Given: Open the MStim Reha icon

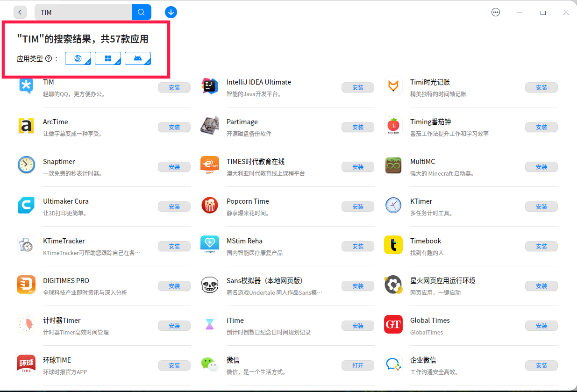Looking at the screenshot, I should pyautogui.click(x=210, y=245).
